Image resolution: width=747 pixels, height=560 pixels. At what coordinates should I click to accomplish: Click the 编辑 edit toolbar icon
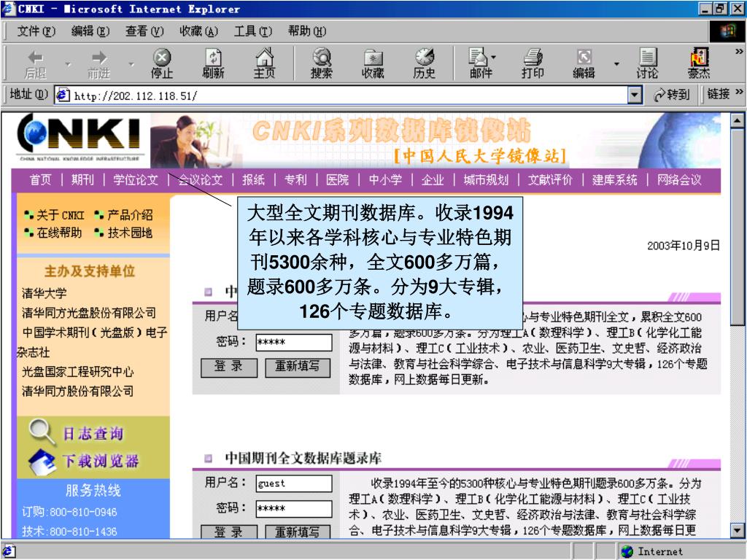[584, 64]
